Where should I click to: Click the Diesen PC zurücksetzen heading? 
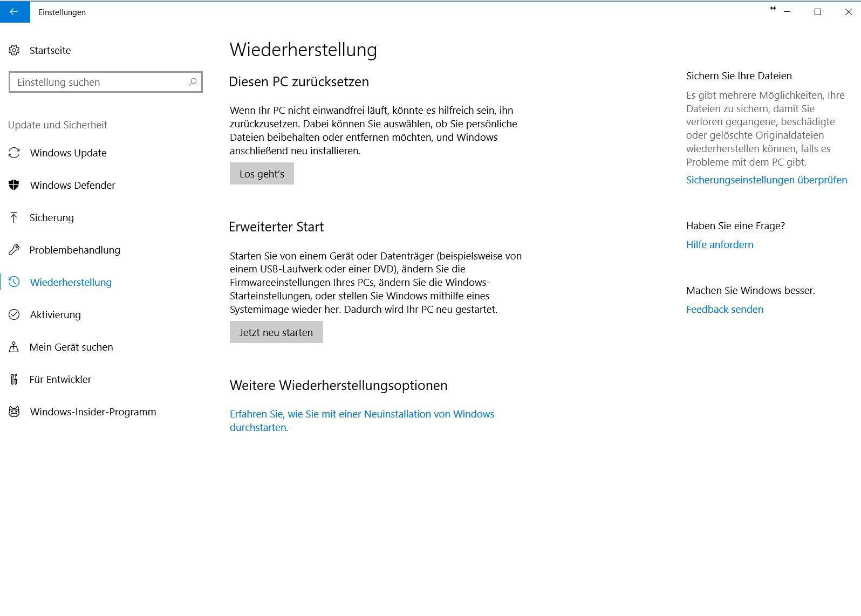tap(299, 81)
